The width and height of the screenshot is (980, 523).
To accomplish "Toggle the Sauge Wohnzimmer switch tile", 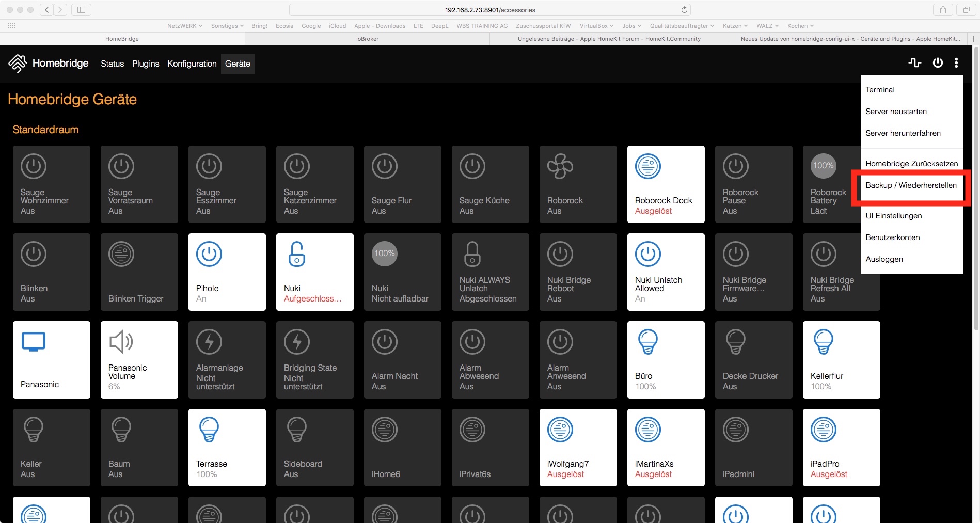I will [x=52, y=184].
